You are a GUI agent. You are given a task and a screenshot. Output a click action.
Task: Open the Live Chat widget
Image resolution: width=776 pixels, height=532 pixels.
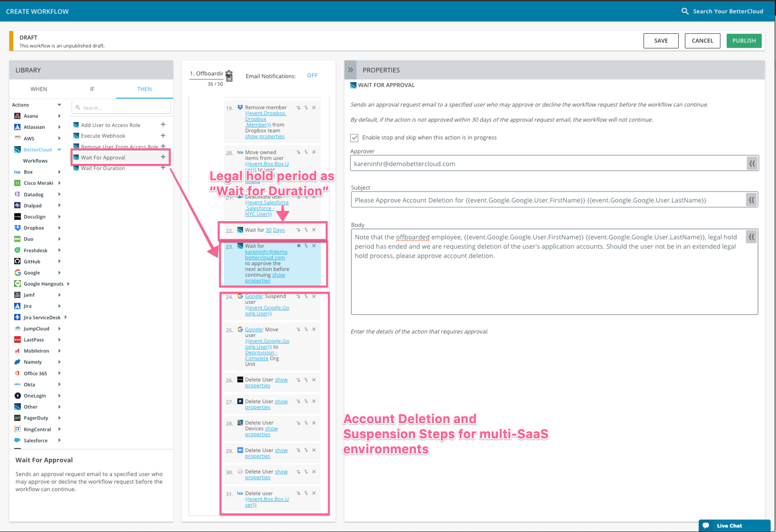(734, 525)
